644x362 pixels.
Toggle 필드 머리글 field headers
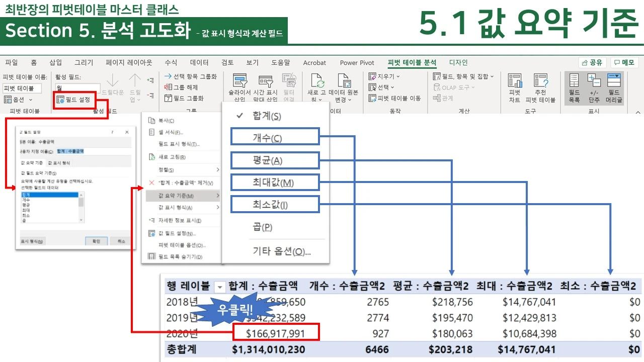(615, 88)
